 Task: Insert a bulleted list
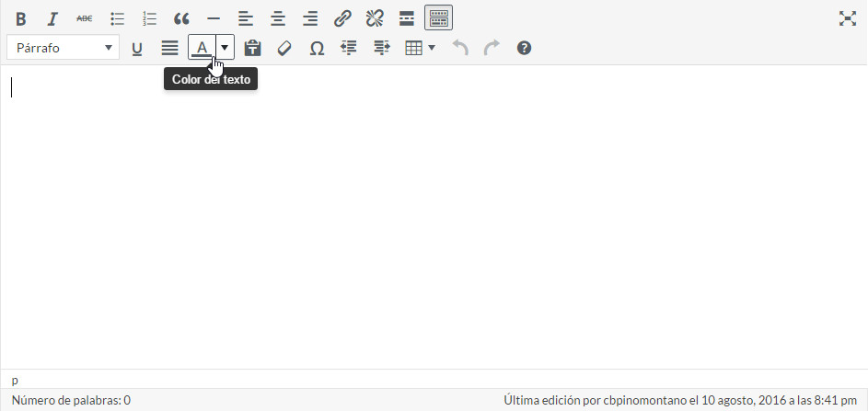[117, 18]
